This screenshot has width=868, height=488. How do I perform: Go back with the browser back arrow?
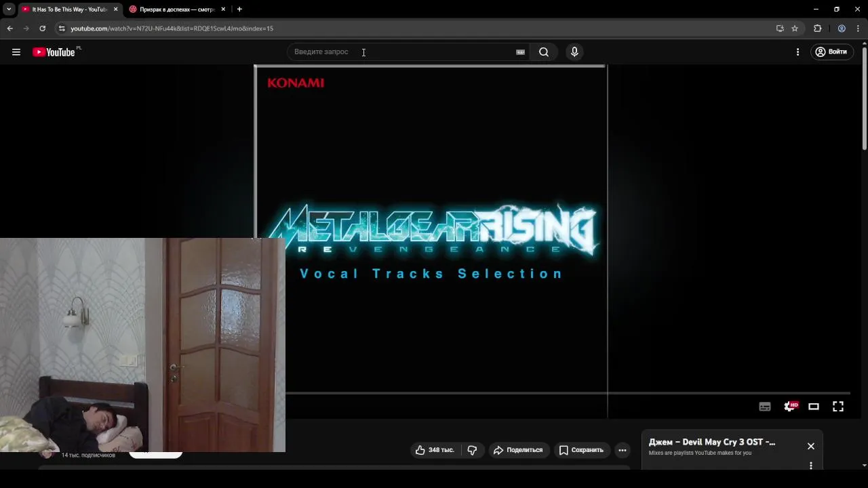click(9, 28)
